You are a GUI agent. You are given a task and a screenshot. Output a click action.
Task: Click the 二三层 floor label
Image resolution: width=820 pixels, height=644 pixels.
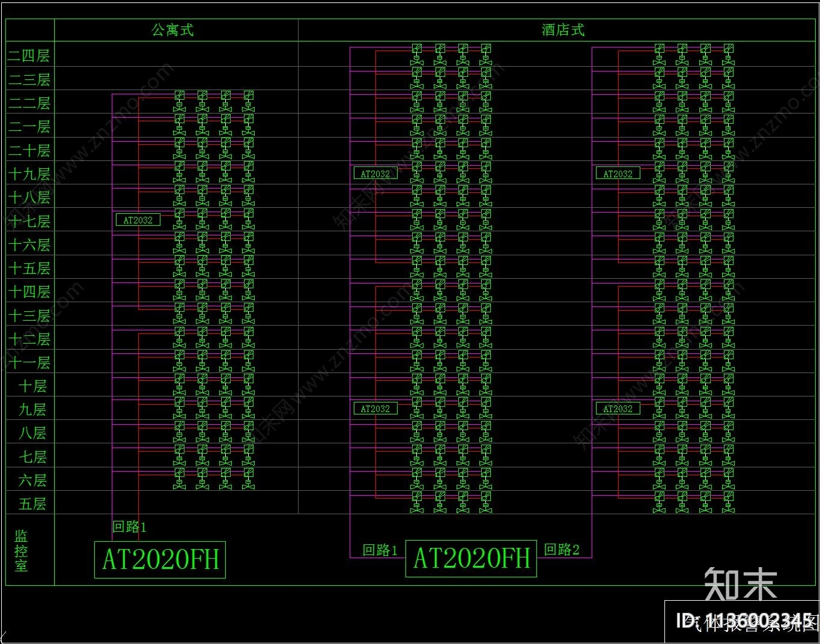(29, 79)
